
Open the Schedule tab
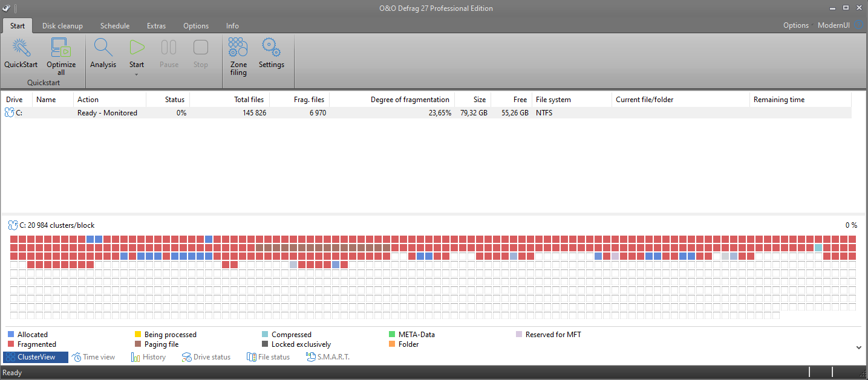click(x=115, y=26)
